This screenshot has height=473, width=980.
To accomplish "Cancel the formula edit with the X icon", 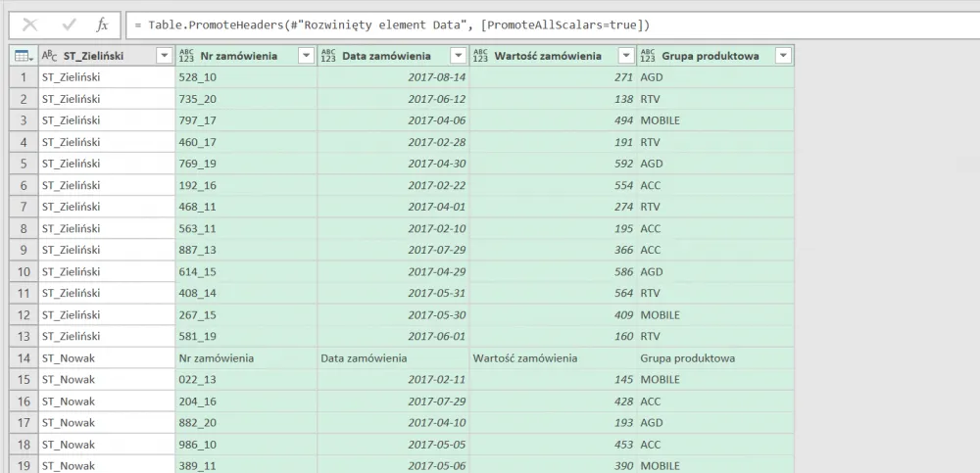I will click(x=29, y=24).
